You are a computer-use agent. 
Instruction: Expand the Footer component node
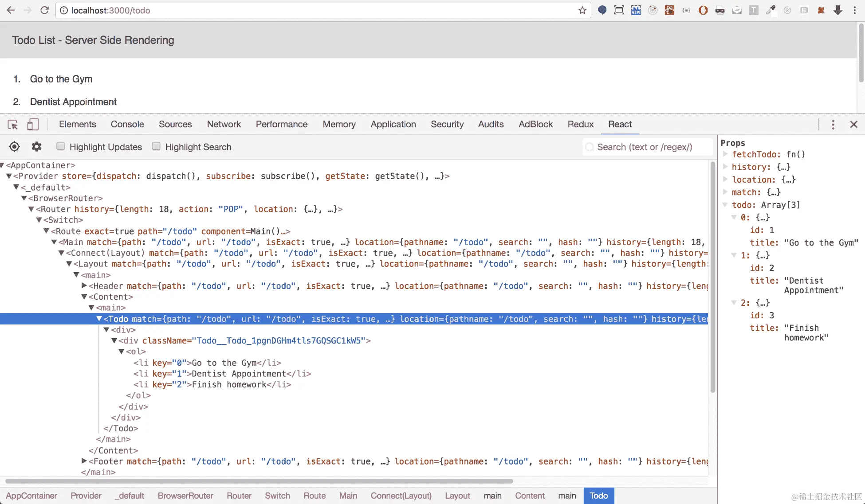click(84, 461)
